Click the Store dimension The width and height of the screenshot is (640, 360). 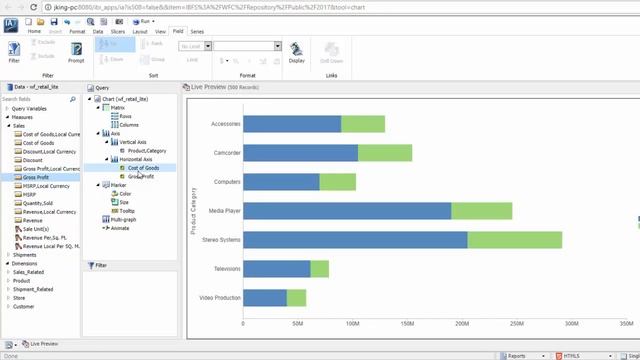click(19, 298)
